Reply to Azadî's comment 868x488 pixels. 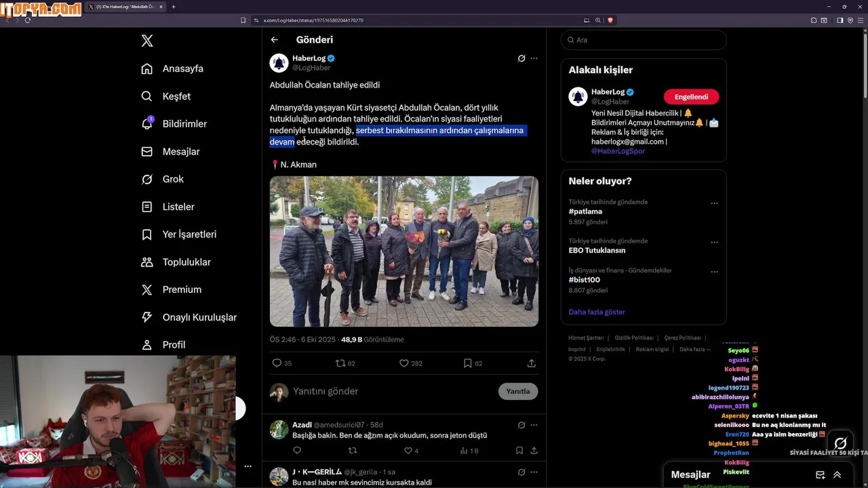[297, 450]
